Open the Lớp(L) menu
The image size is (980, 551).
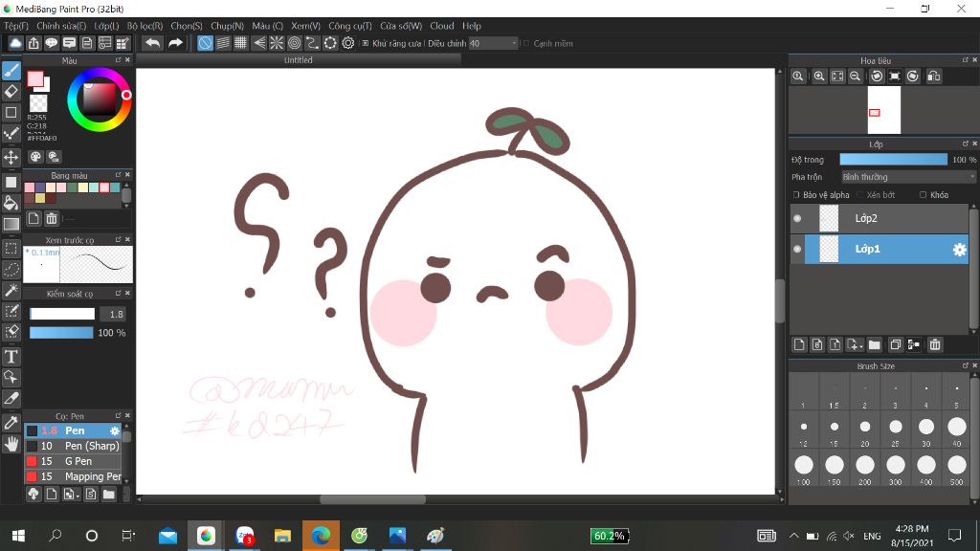(106, 26)
